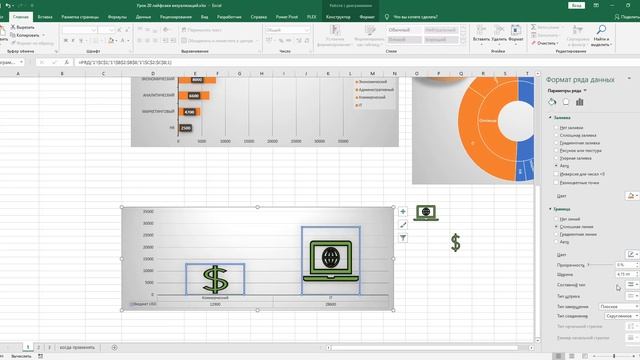Click the Clear (Очистить) eraser command
The width and height of the screenshot is (640, 360).
click(x=544, y=43)
